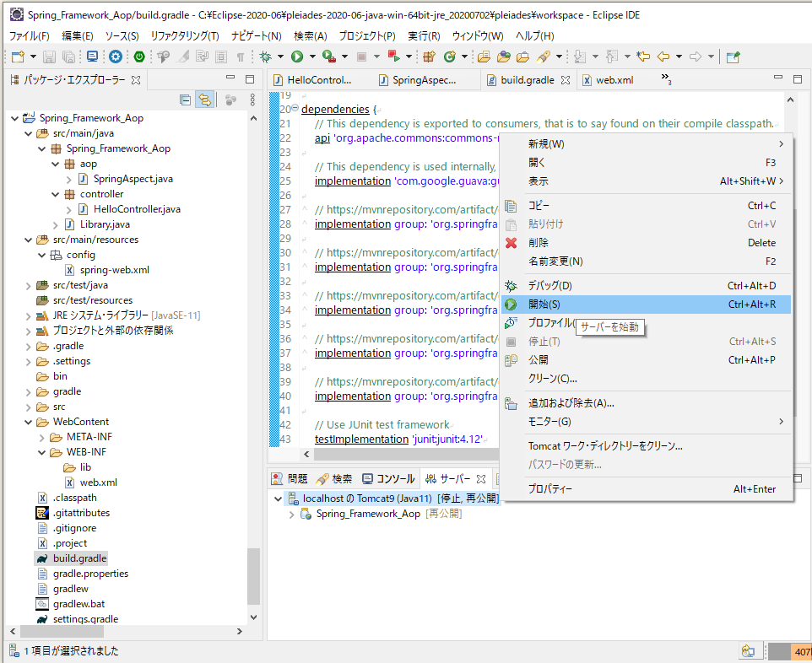
Task: Click the Open Type folder icon
Action: (484, 57)
